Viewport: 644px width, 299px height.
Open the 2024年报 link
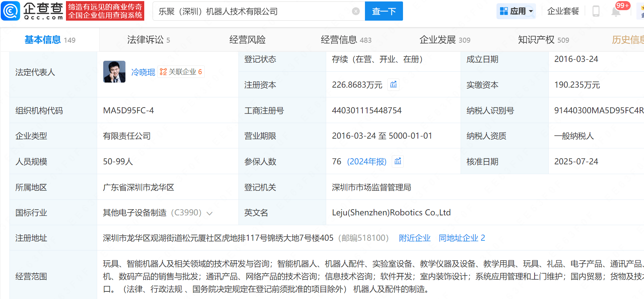(367, 161)
